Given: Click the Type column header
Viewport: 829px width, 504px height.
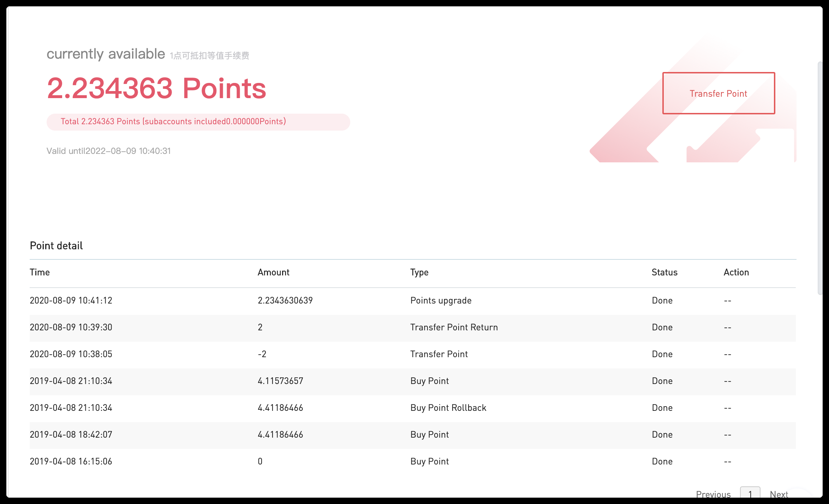Looking at the screenshot, I should [419, 272].
